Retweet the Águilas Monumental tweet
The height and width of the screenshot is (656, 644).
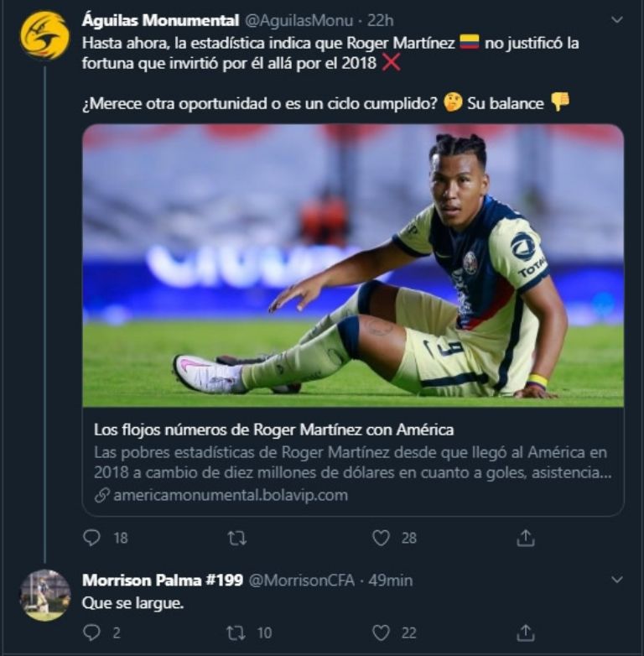pyautogui.click(x=237, y=538)
